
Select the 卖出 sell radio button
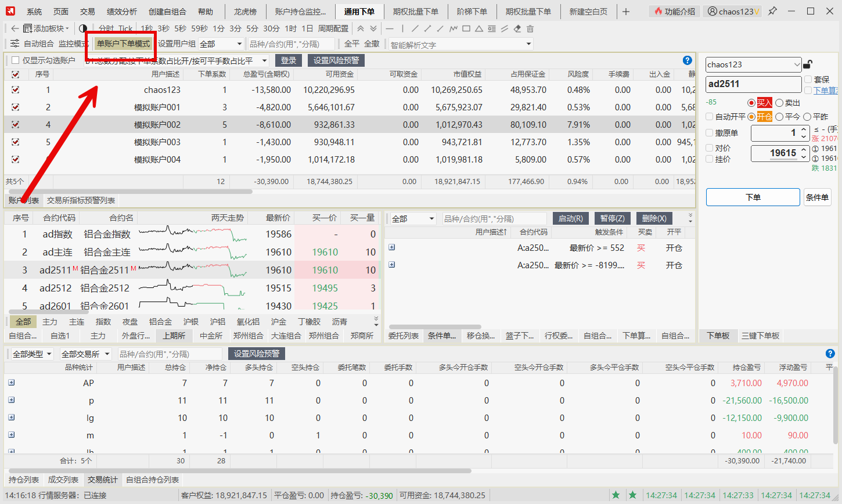[779, 103]
